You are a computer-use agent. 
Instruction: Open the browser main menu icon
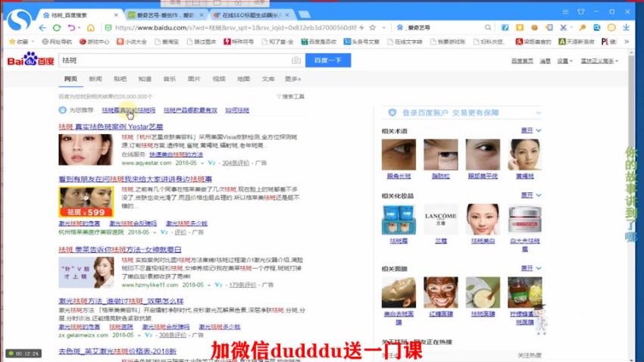[x=565, y=12]
